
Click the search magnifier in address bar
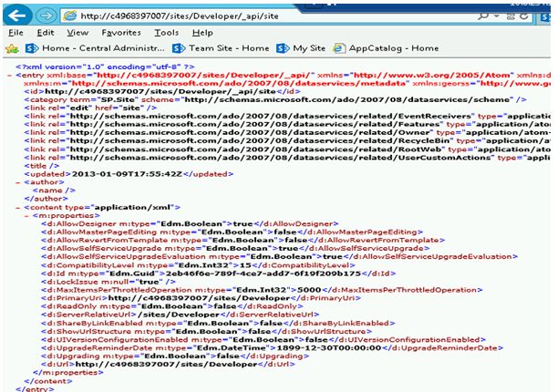[x=483, y=16]
